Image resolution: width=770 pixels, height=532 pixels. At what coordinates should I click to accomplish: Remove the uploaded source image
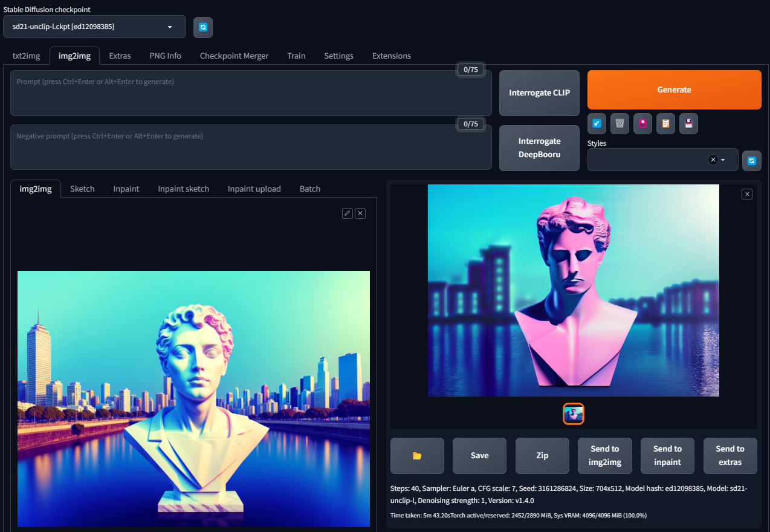click(360, 213)
